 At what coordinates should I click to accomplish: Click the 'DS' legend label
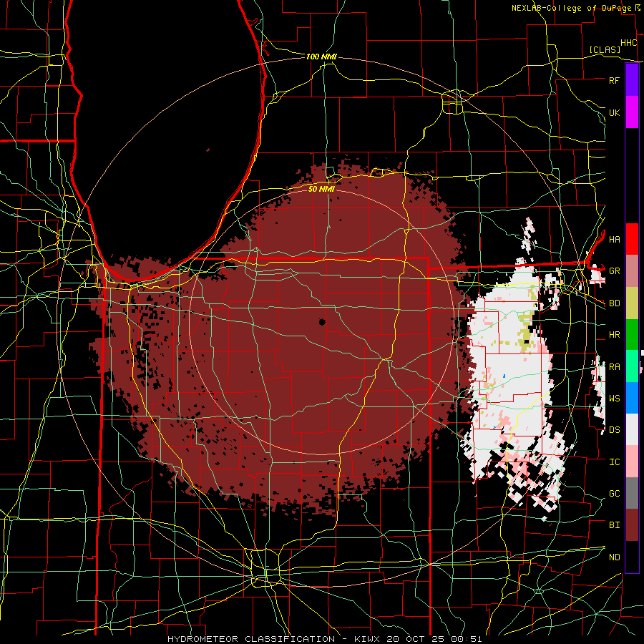coord(614,430)
